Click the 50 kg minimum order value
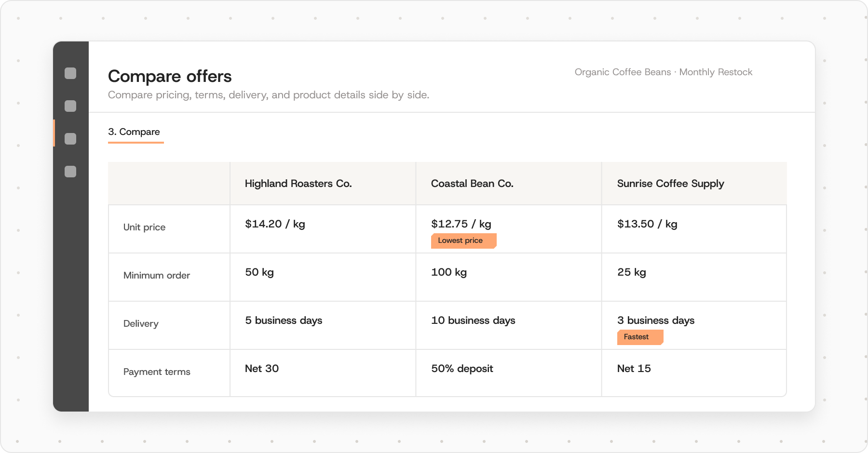 pos(259,272)
